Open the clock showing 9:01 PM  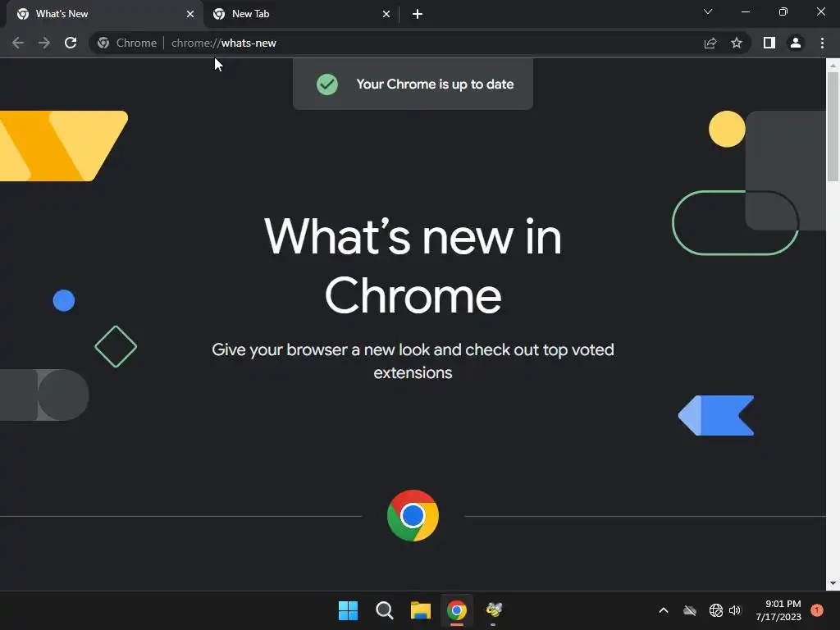(778, 610)
